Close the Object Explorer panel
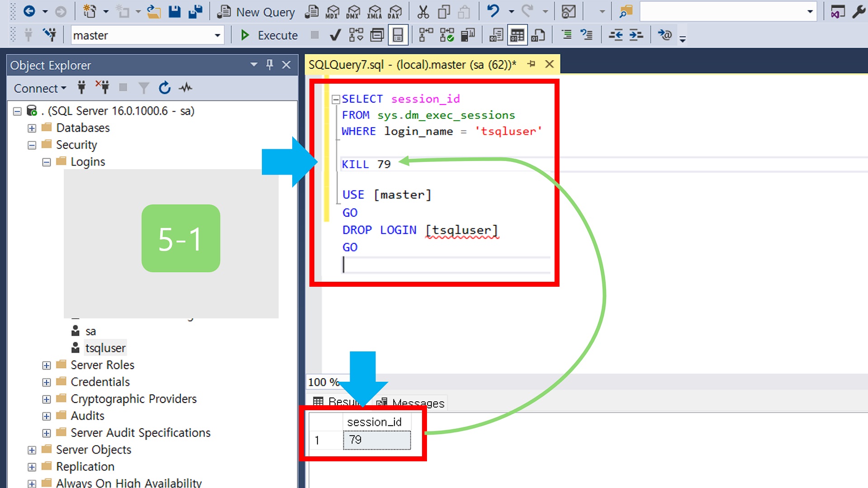868x488 pixels. [286, 65]
